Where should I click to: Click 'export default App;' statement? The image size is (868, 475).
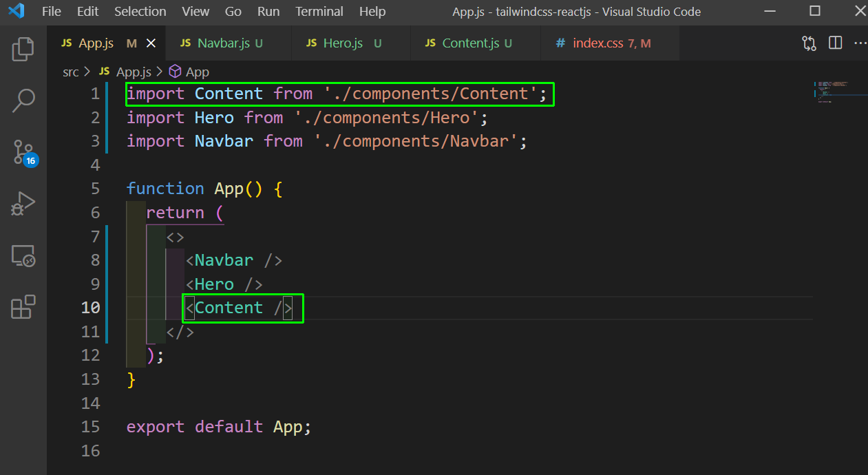219,427
